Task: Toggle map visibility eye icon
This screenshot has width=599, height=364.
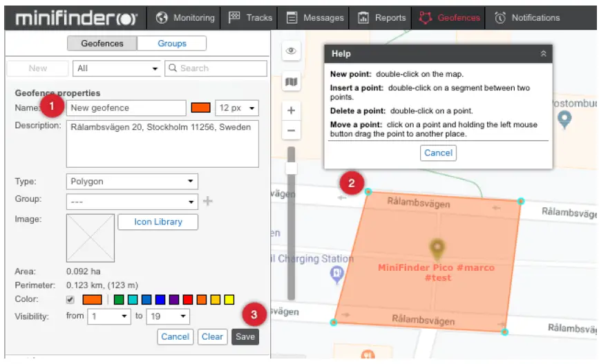Action: pyautogui.click(x=291, y=51)
